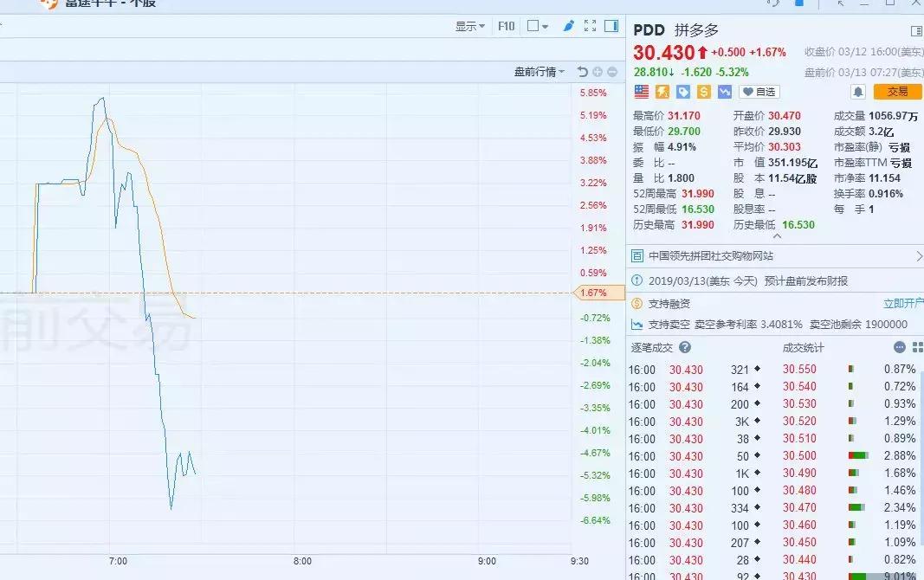Select the blue pen annotation tool
The image size is (924, 580).
tap(568, 27)
